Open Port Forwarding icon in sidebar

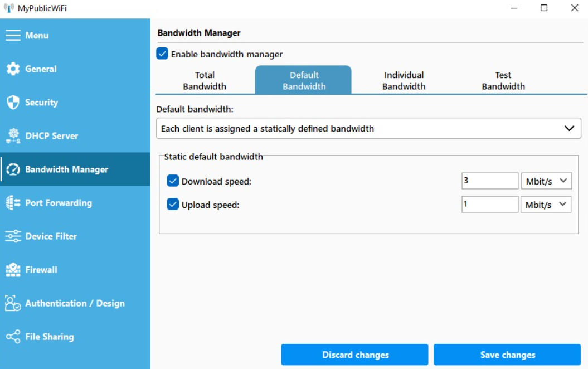click(x=13, y=203)
